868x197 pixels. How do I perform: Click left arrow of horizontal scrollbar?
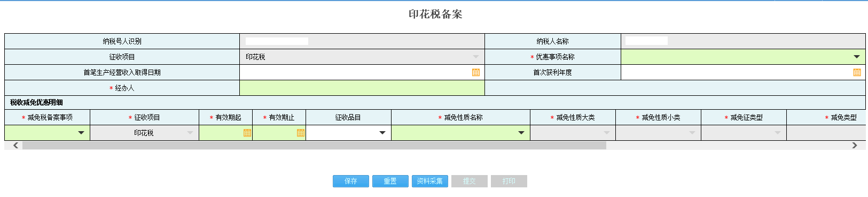coord(15,145)
